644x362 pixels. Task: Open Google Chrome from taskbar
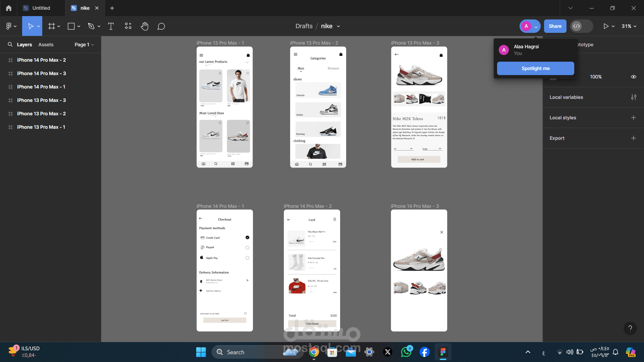314,352
